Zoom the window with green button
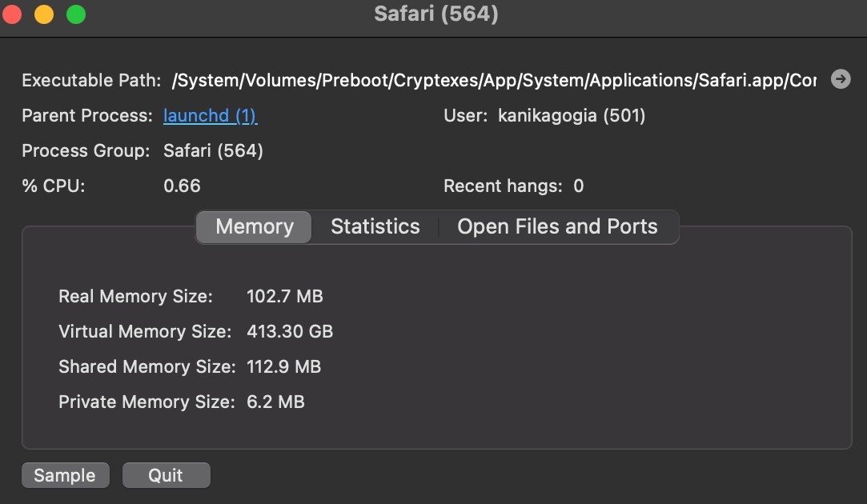This screenshot has height=504, width=867. click(76, 14)
